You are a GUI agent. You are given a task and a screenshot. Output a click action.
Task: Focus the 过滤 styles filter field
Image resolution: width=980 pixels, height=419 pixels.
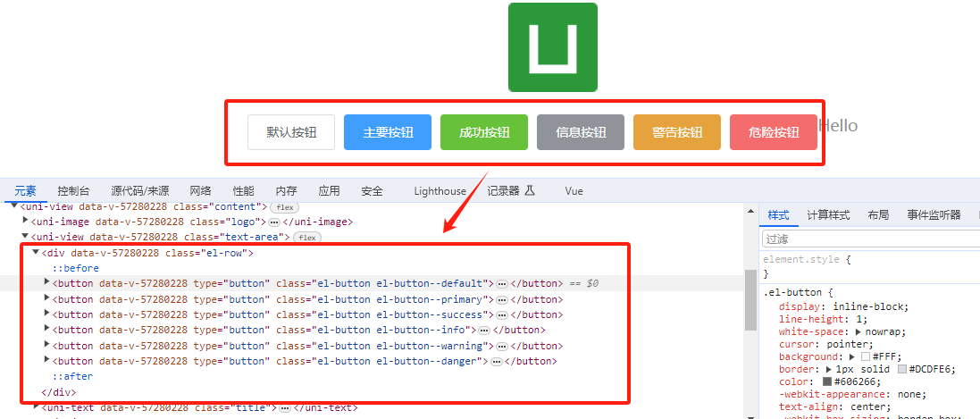point(871,239)
